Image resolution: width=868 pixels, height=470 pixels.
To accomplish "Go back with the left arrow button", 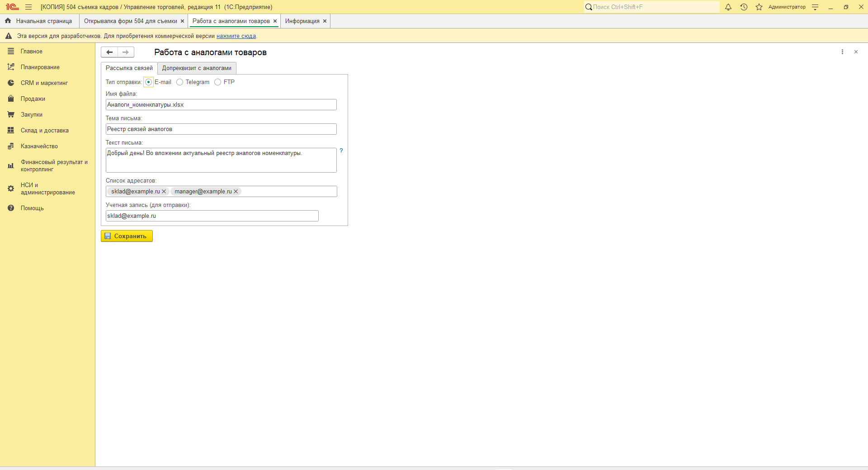I will pyautogui.click(x=109, y=52).
